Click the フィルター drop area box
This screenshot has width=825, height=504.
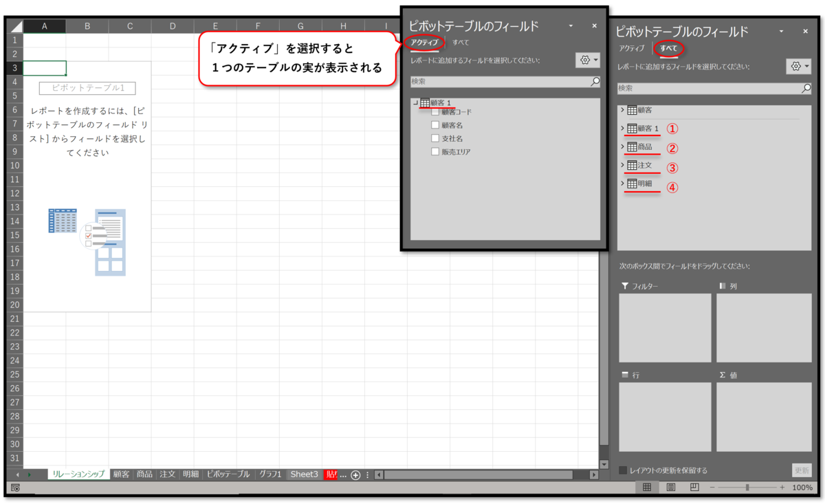pos(665,327)
